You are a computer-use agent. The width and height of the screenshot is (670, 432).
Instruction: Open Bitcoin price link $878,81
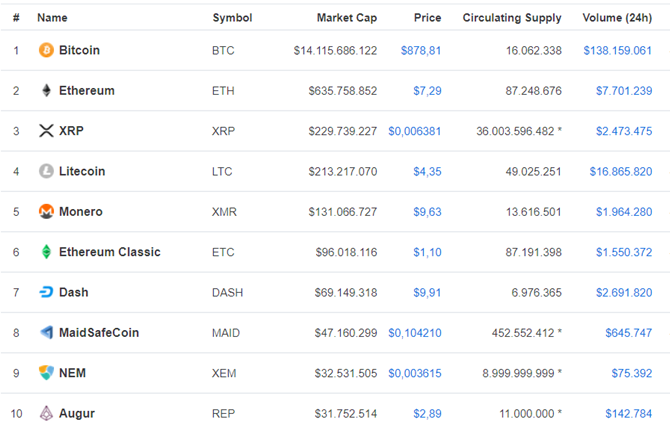tap(420, 51)
